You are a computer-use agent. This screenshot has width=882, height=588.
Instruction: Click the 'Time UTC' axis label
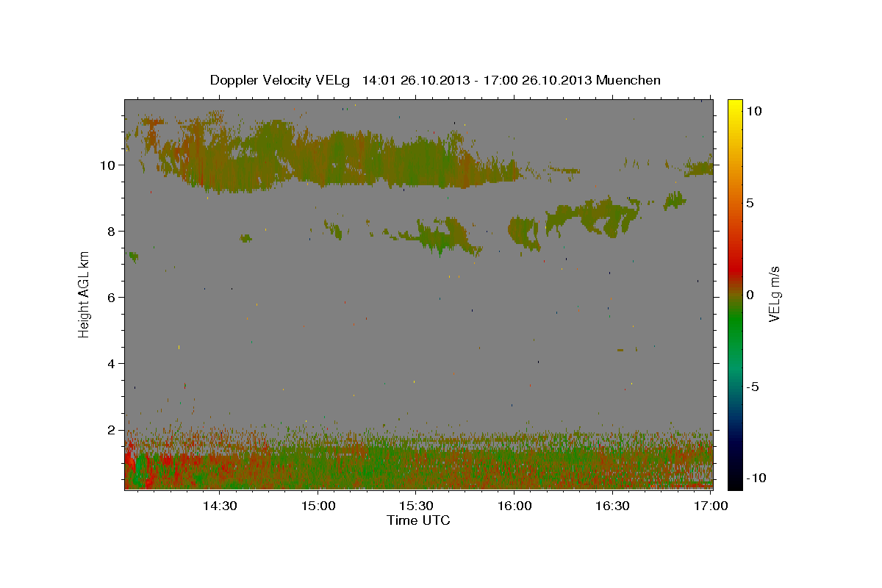click(418, 520)
